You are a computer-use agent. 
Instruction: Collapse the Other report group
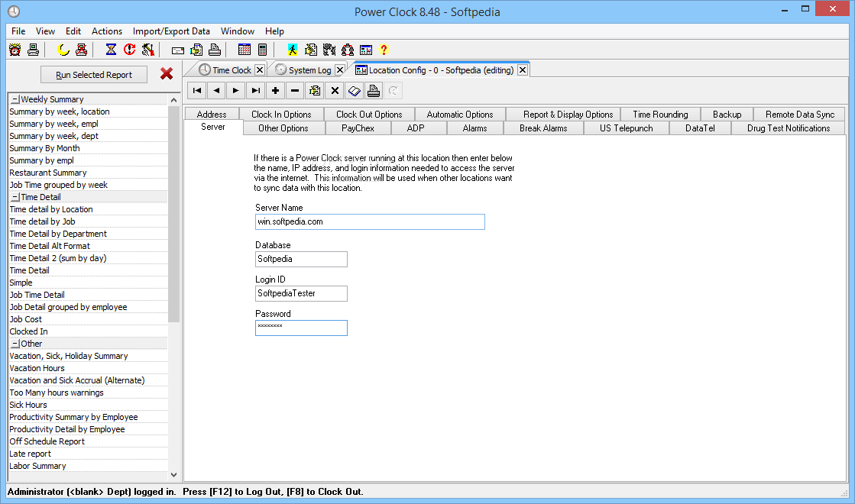pos(15,344)
